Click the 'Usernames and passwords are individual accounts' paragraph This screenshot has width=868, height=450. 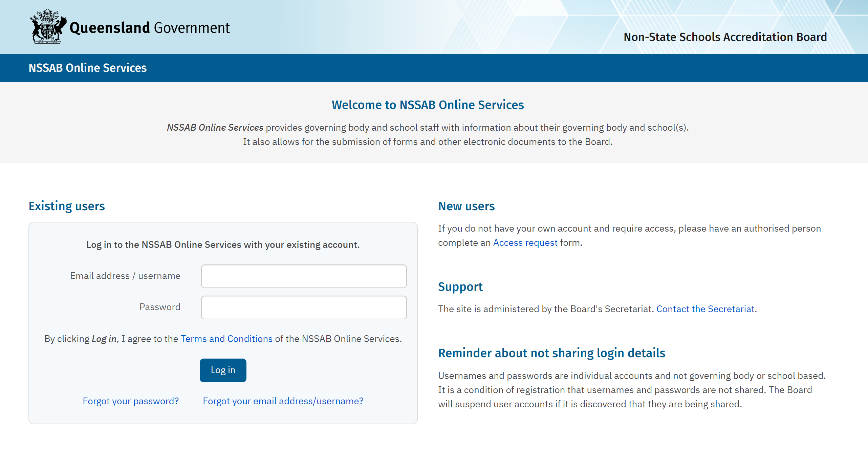[632, 390]
